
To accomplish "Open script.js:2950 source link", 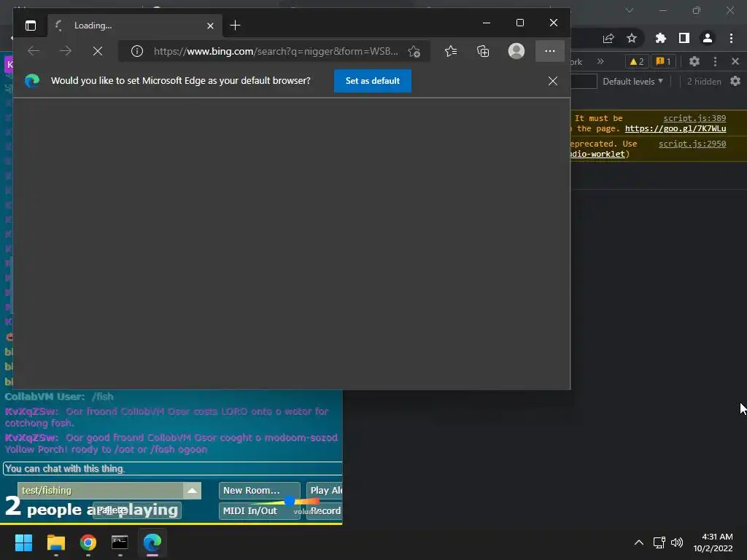I will click(692, 144).
